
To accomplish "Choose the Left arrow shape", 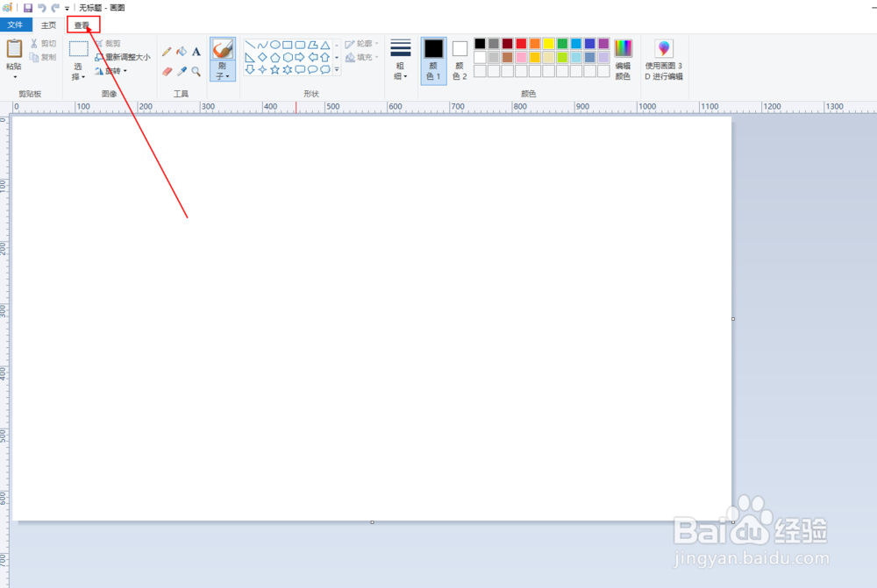I will (x=313, y=57).
